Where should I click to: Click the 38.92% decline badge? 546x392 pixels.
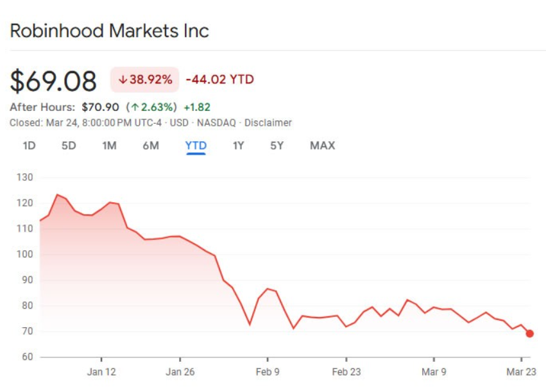144,80
